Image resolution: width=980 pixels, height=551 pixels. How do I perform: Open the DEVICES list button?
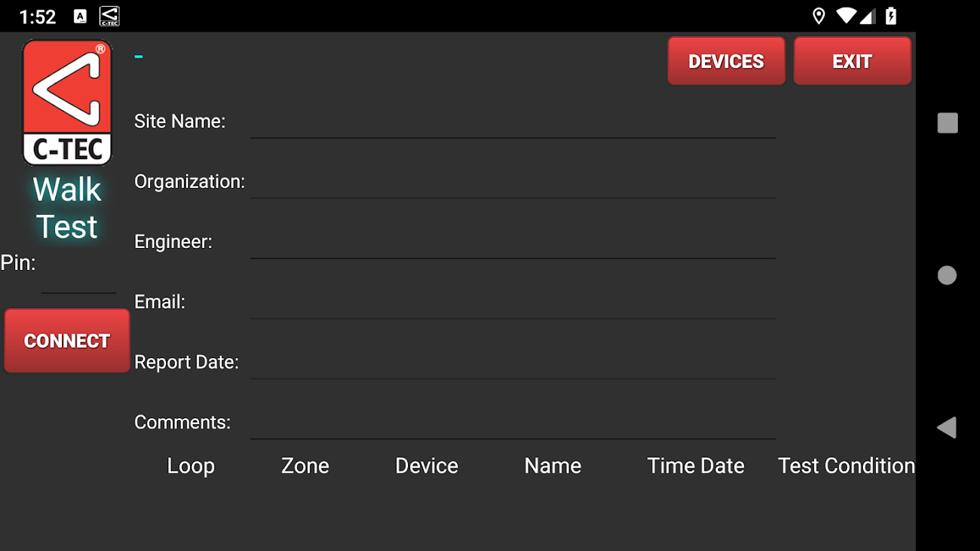(x=726, y=61)
